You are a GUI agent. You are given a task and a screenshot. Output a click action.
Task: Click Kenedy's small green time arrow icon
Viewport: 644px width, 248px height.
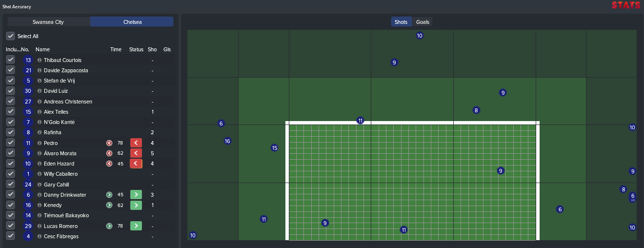pyautogui.click(x=109, y=205)
